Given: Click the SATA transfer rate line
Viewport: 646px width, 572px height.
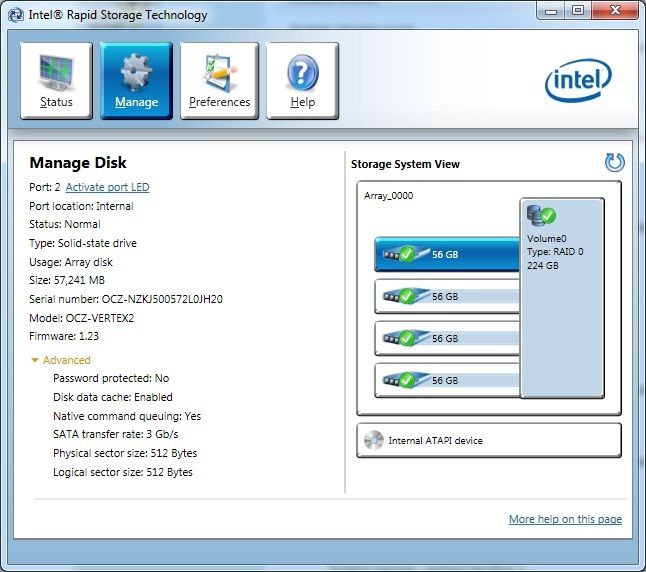Looking at the screenshot, I should coord(115,434).
